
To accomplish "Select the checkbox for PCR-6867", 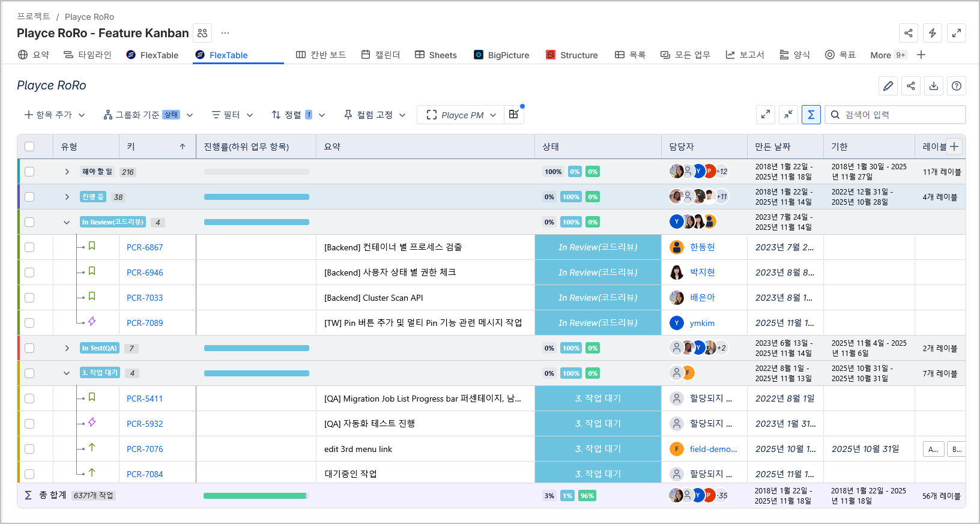I will pos(29,247).
